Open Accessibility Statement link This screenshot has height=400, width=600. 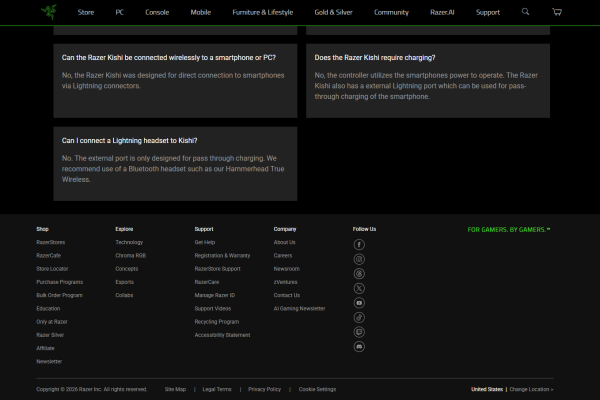[x=222, y=335]
